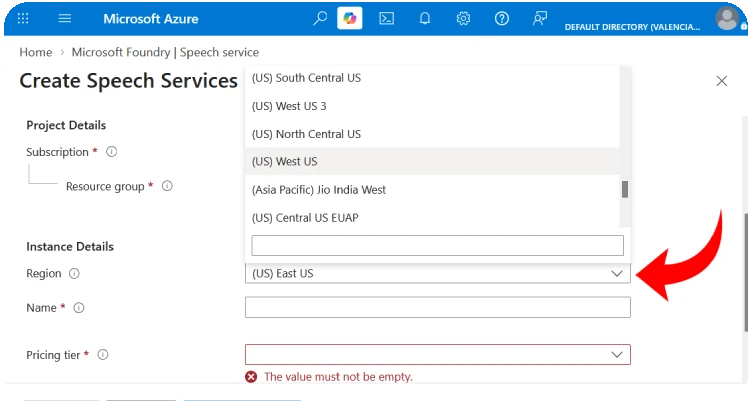Open the Azure portal apps grid
The height and width of the screenshot is (402, 750).
[x=23, y=18]
